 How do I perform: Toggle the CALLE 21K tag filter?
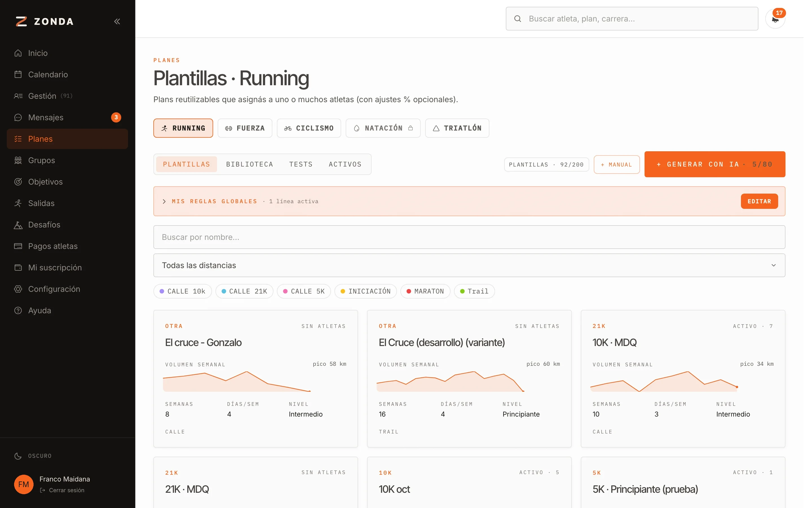point(244,291)
